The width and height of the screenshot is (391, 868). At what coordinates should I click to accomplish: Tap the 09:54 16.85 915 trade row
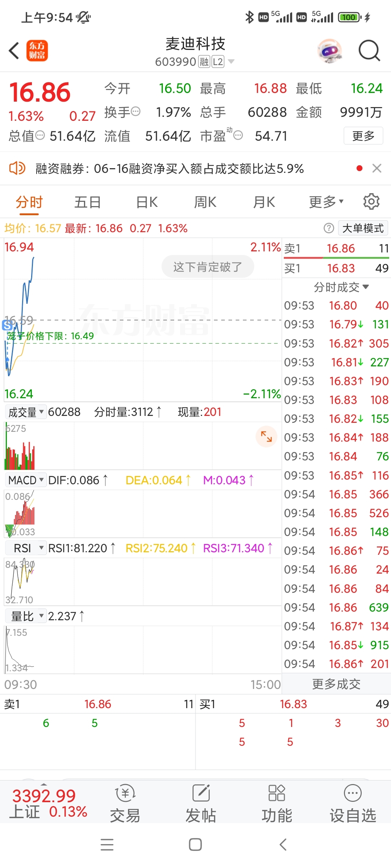pos(336,645)
